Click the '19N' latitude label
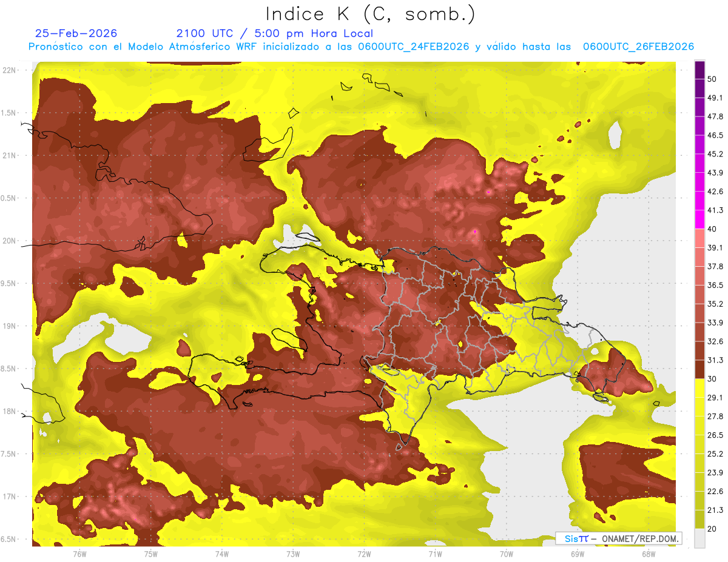728x562 pixels. 10,326
